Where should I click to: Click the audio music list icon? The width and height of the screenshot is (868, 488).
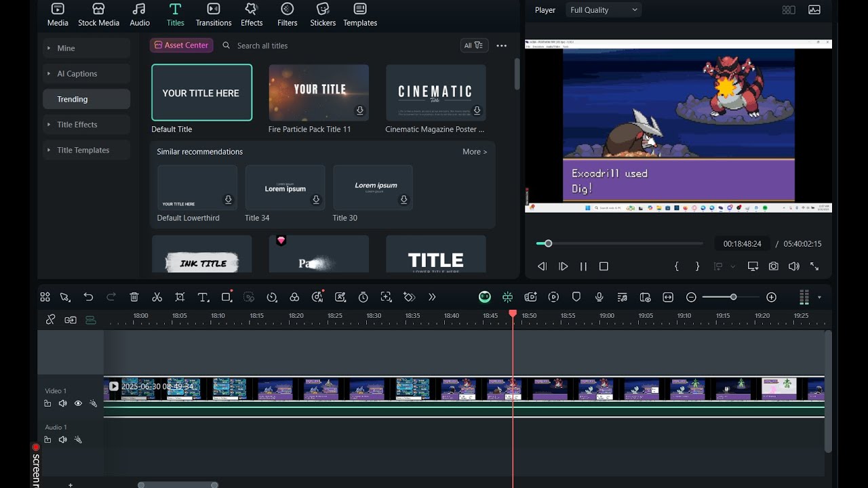point(622,297)
